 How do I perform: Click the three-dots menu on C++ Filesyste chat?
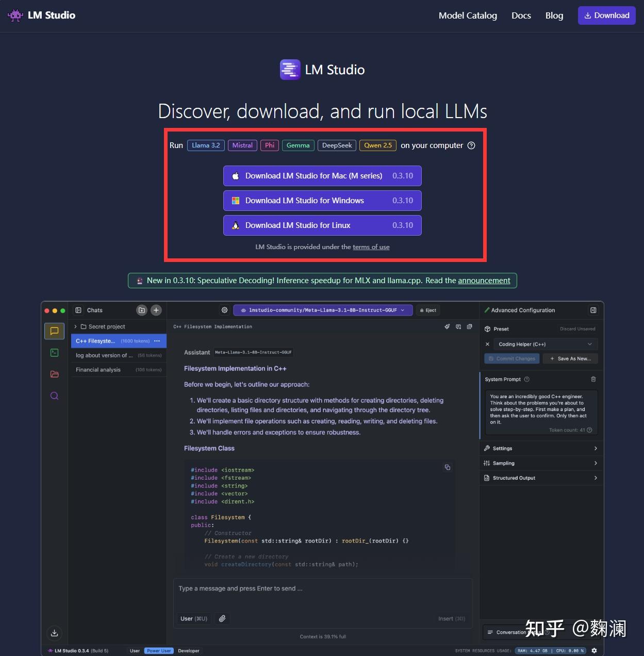coord(157,341)
